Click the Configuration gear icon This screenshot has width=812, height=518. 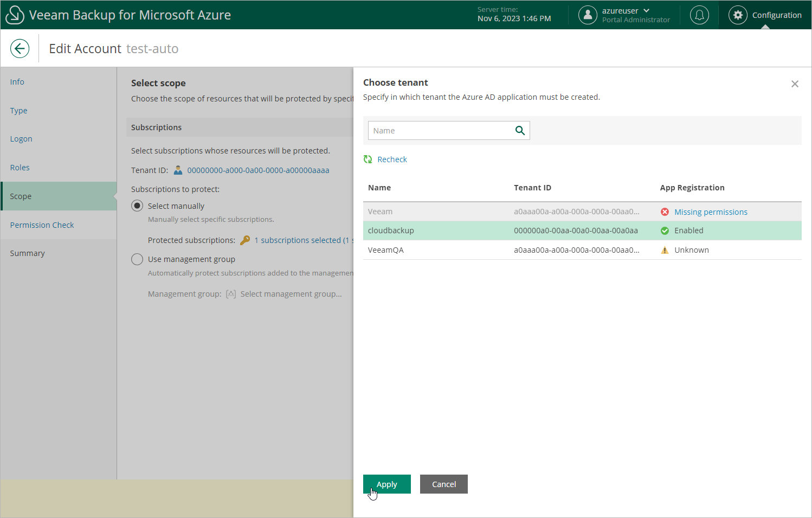738,15
